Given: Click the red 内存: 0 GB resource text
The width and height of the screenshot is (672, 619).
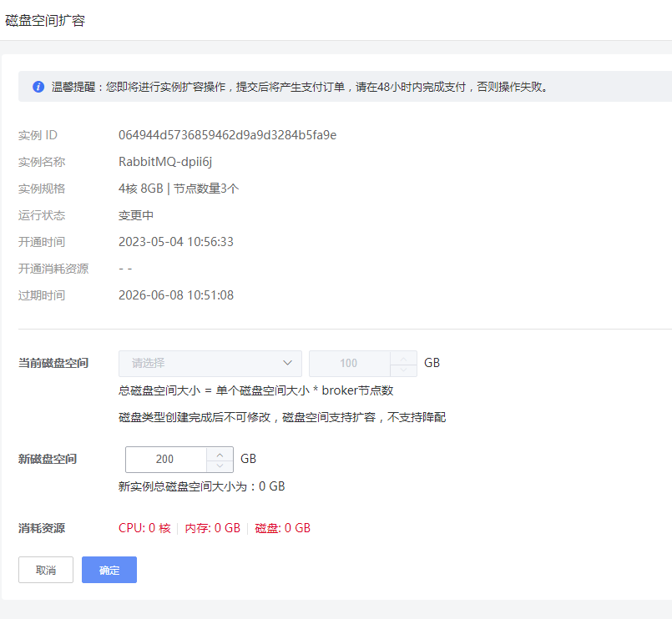Looking at the screenshot, I should tap(212, 528).
